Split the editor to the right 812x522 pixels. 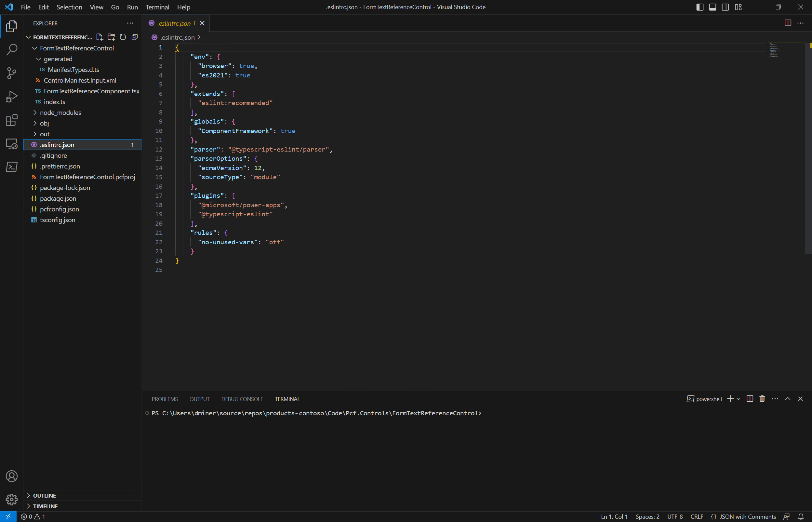click(788, 23)
